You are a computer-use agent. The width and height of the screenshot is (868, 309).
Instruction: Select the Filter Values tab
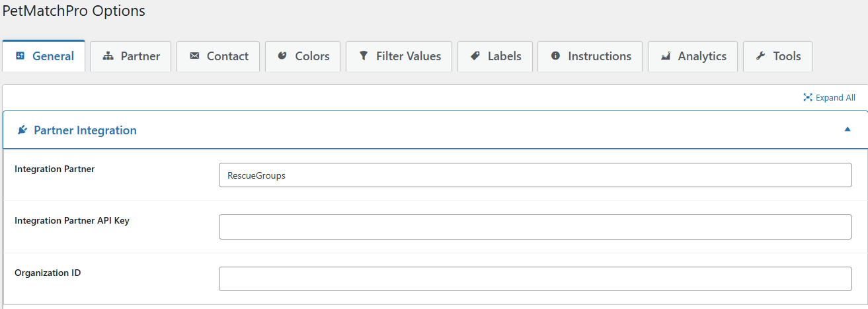pos(399,56)
